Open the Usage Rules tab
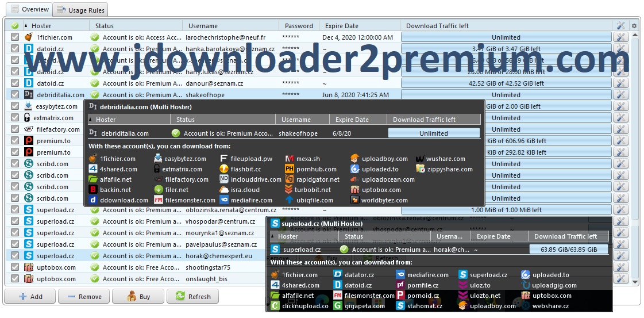The width and height of the screenshot is (644, 318). [81, 10]
